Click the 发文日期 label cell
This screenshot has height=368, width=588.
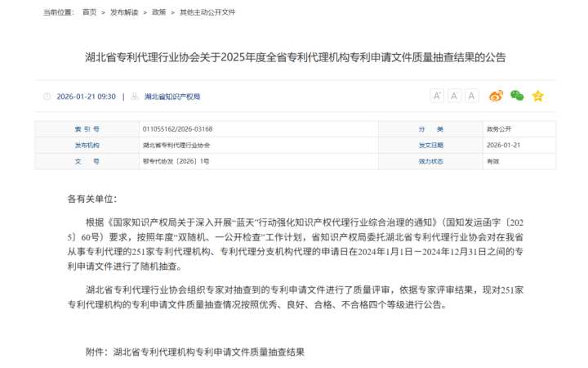click(431, 146)
